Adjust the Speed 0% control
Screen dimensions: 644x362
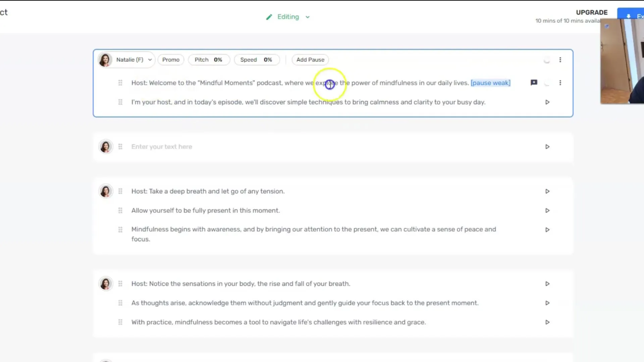point(256,60)
